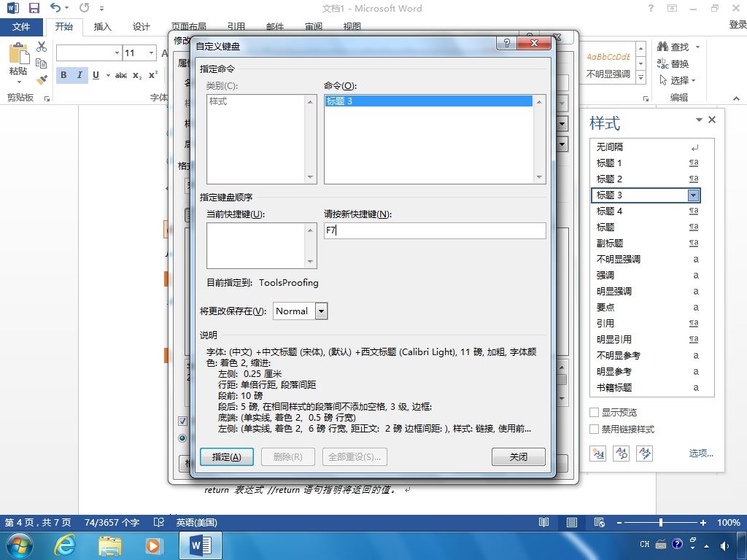
Task: Click the Options link in Styles pane
Action: [x=701, y=454]
